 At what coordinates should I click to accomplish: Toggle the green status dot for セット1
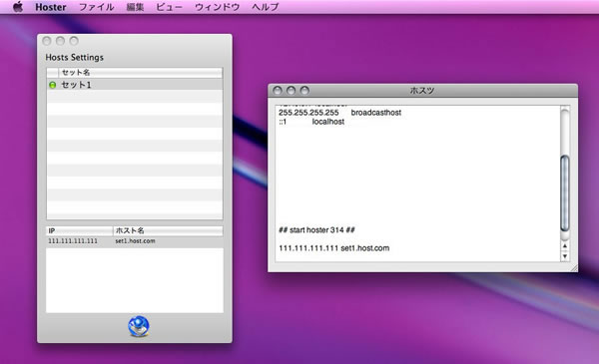(53, 85)
